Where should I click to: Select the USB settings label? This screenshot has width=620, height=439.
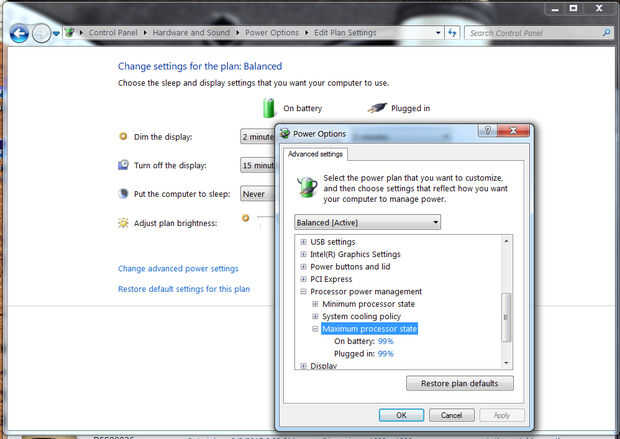click(333, 242)
